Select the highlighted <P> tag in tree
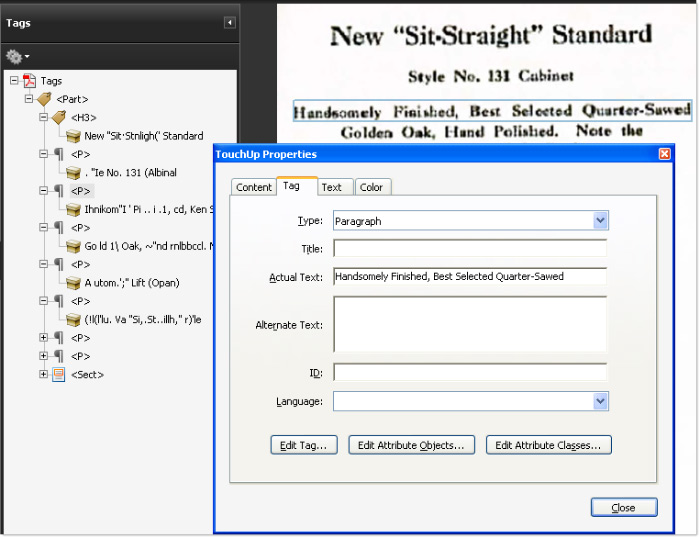This screenshot has width=700, height=538. [81, 191]
